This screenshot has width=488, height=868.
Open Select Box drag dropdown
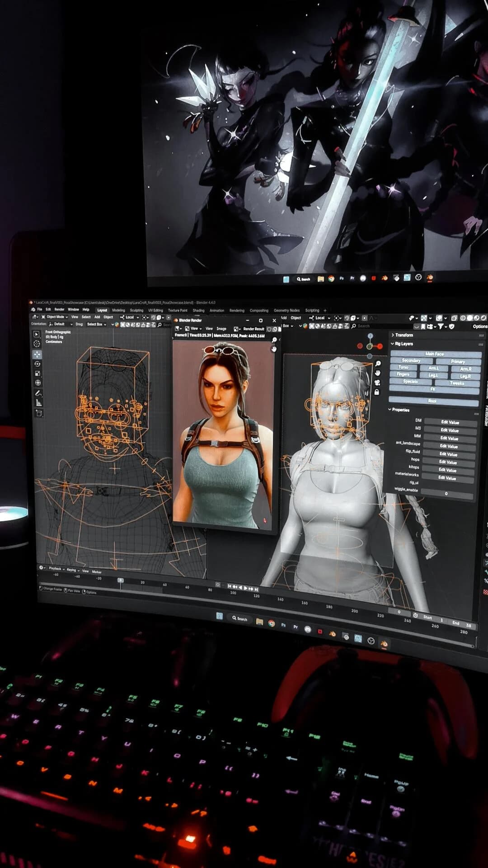tap(96, 325)
